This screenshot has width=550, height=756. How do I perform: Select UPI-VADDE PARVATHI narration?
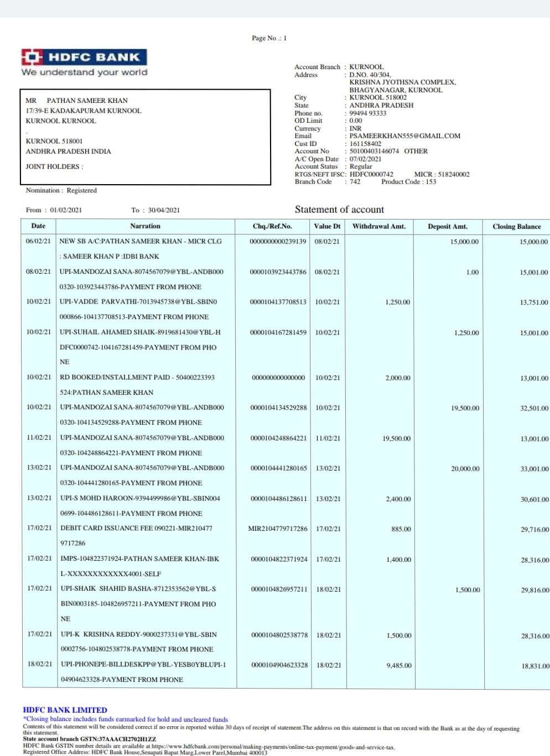click(x=138, y=309)
